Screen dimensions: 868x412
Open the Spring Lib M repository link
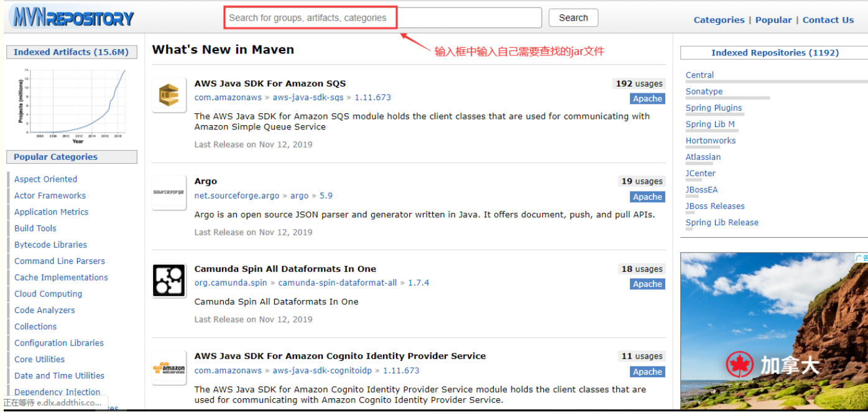pyautogui.click(x=710, y=124)
